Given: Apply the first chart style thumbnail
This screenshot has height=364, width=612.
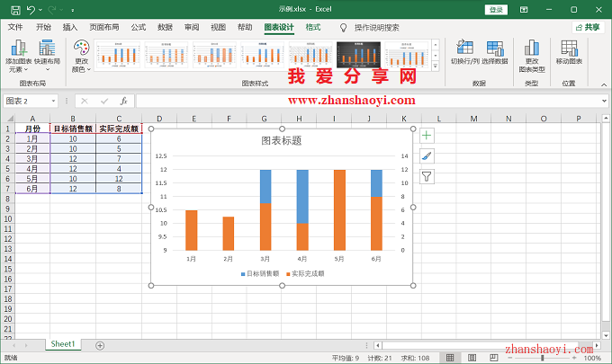Looking at the screenshot, I should tap(118, 55).
